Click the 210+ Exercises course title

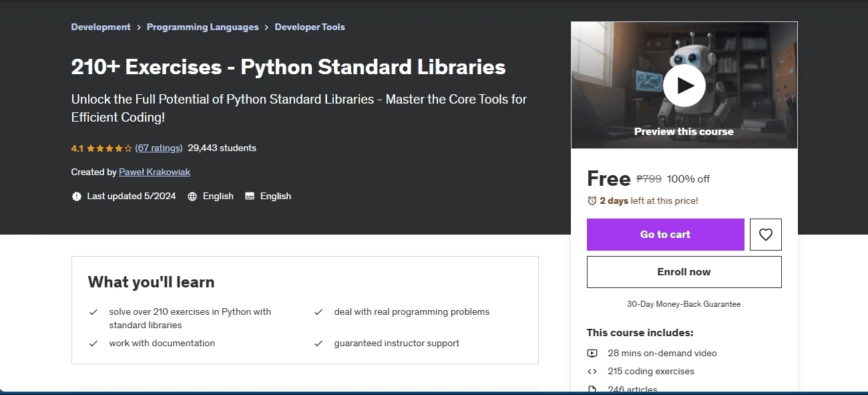coord(288,67)
